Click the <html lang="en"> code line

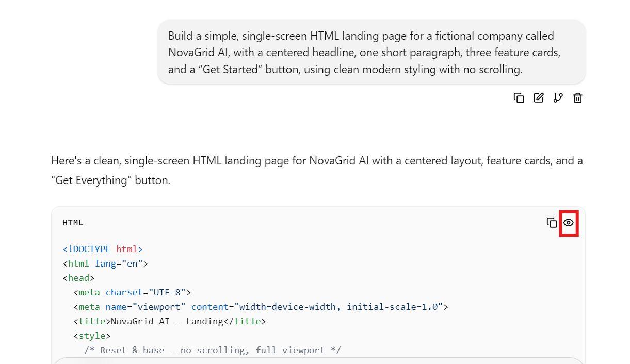(105, 263)
